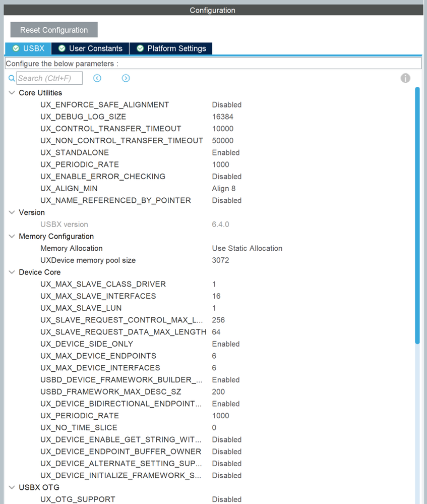Click the search magnifier icon

coord(12,78)
